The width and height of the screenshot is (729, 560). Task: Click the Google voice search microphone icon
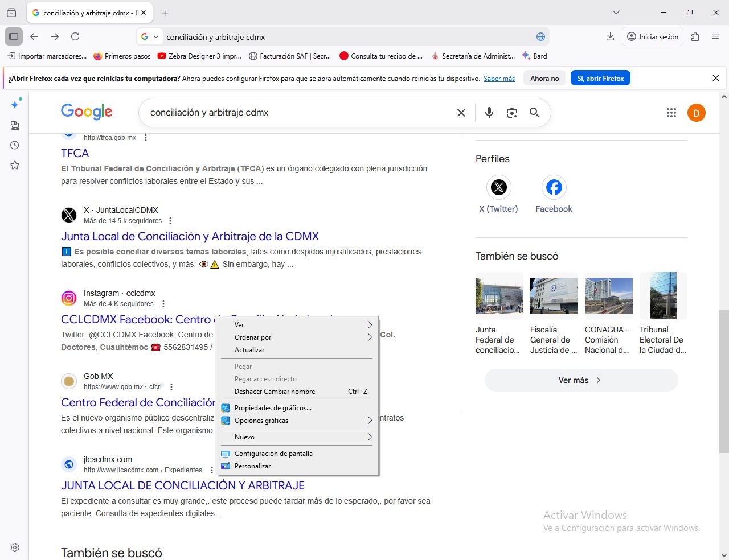(x=489, y=113)
